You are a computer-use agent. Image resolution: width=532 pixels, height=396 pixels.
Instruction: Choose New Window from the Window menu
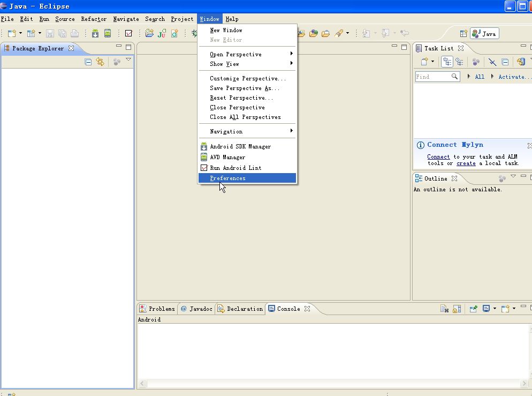point(247,30)
